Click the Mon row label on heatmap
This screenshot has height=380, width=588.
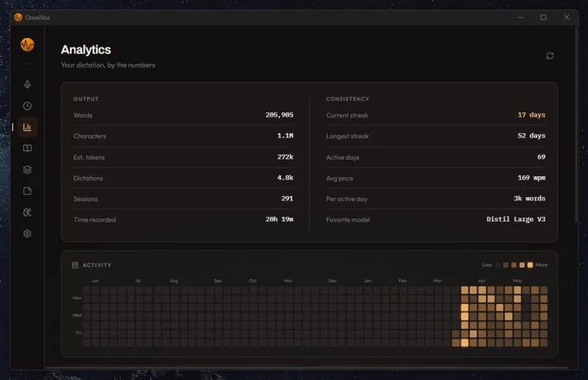click(x=77, y=298)
